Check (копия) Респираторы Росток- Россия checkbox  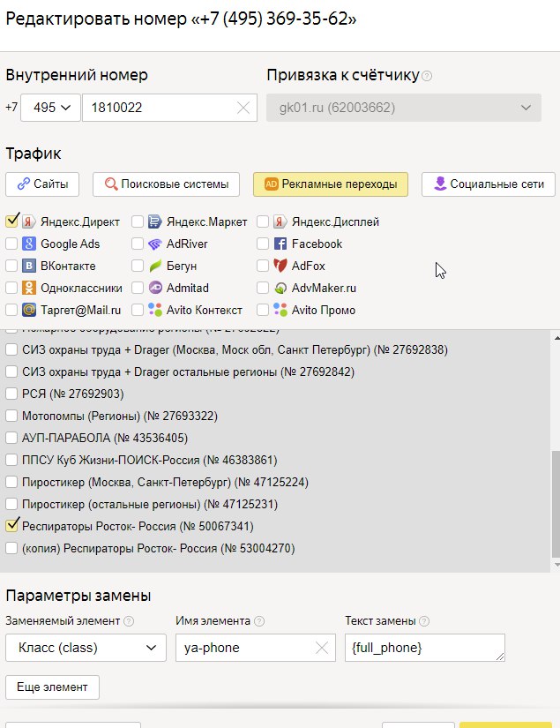(11, 548)
